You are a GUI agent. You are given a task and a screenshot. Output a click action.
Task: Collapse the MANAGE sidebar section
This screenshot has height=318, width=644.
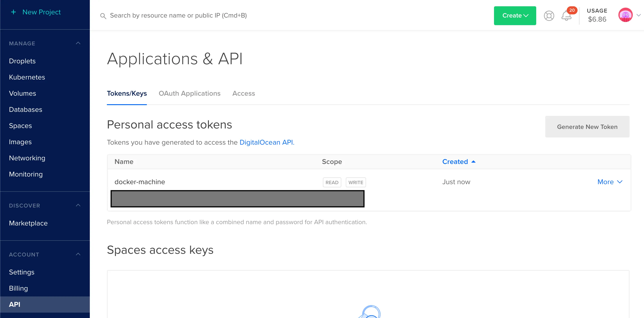click(78, 43)
